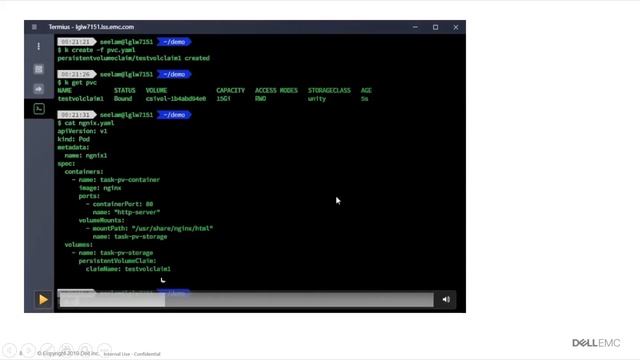Open the port forwarding arrow icon
The height and width of the screenshot is (360, 640).
pyautogui.click(x=39, y=89)
